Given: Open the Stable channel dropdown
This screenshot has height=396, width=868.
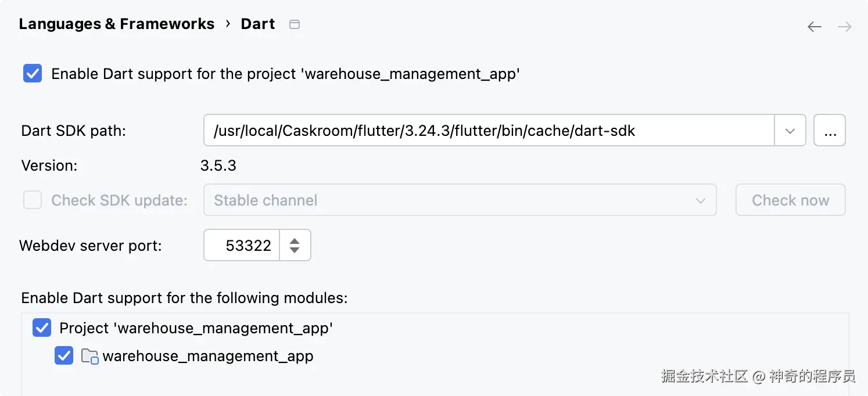Looking at the screenshot, I should pos(459,200).
